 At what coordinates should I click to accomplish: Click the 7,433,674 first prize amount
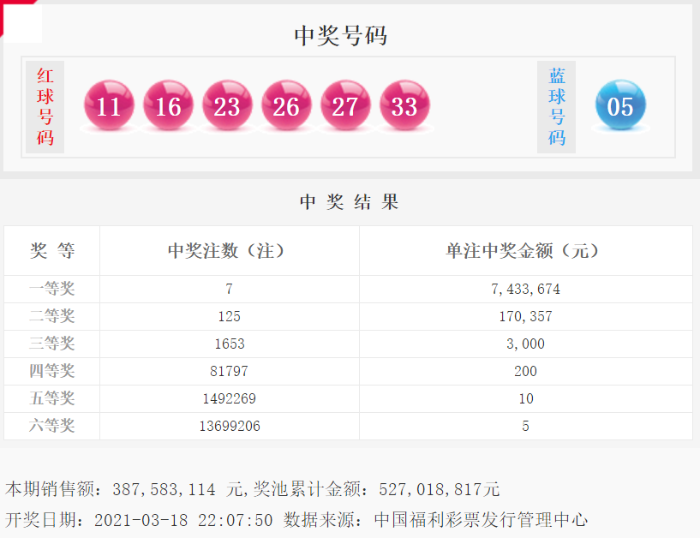coord(528,289)
